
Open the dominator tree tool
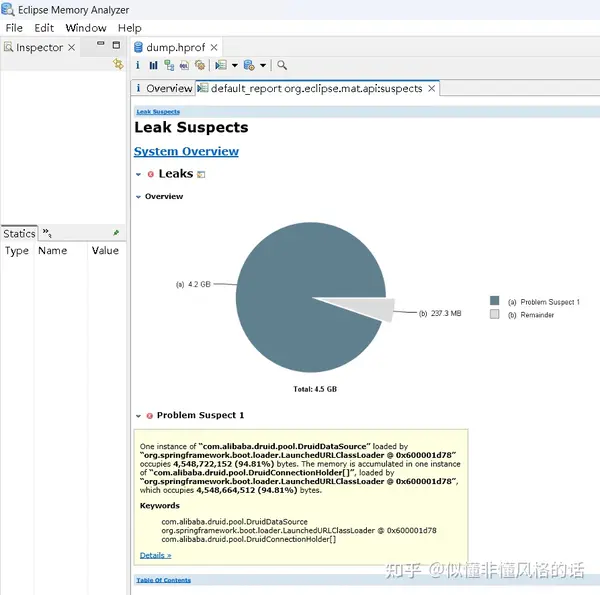(169, 65)
